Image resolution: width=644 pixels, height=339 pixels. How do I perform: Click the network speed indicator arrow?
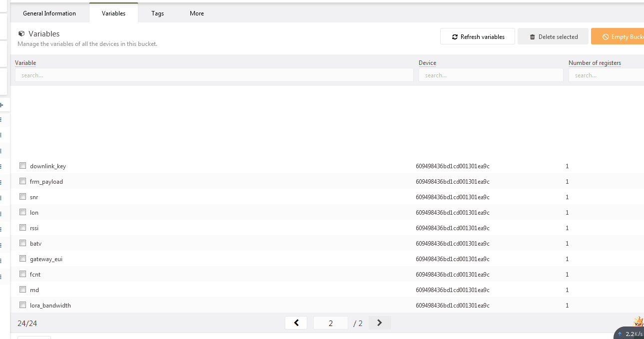click(620, 334)
